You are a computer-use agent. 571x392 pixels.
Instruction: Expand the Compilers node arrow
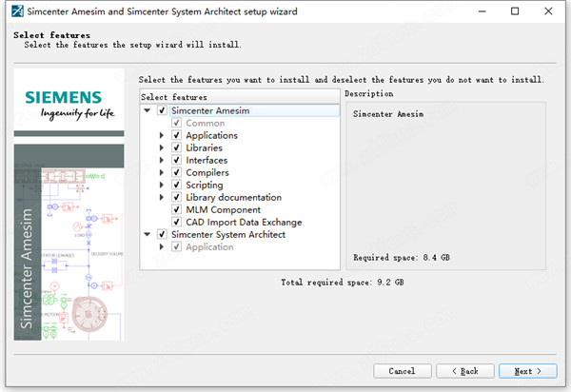tap(162, 172)
